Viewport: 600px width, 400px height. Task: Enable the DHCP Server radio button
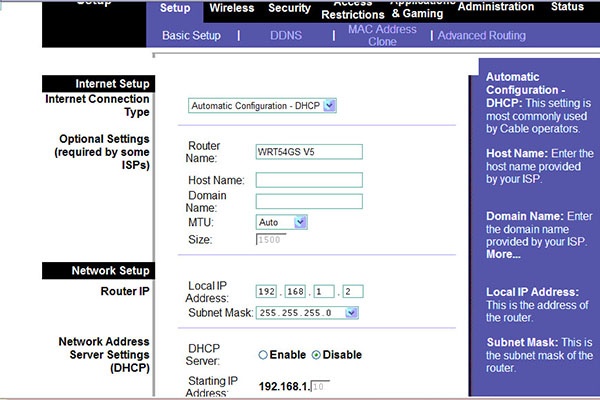click(263, 355)
